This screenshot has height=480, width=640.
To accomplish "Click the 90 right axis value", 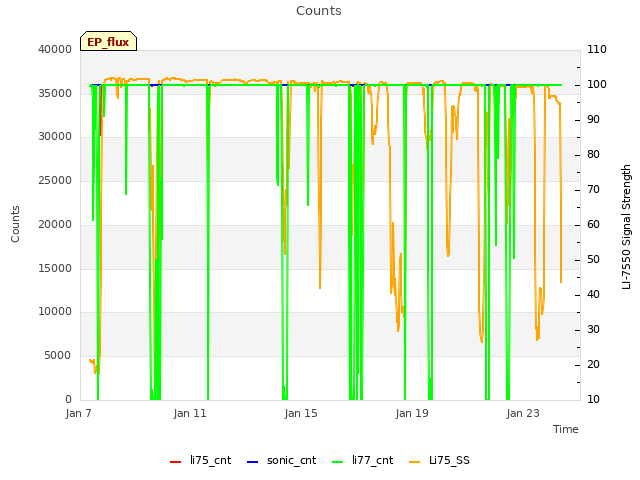I will tap(593, 120).
